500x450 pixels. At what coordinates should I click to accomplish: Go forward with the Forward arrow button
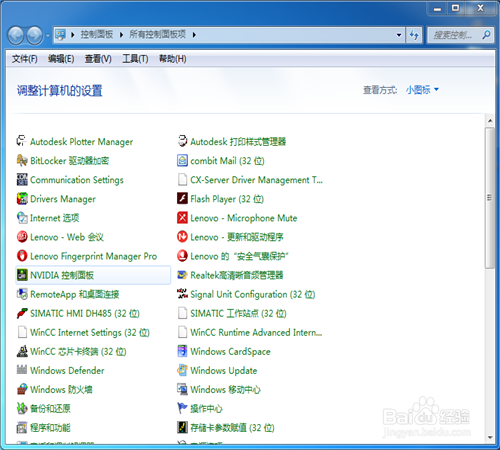click(x=35, y=35)
